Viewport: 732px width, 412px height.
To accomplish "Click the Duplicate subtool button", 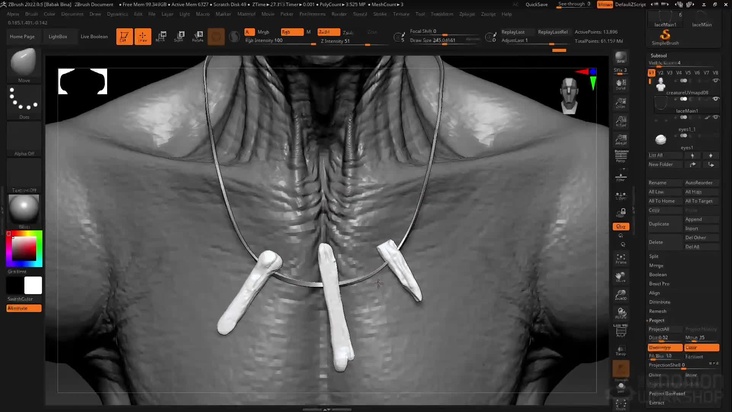I will pos(665,224).
